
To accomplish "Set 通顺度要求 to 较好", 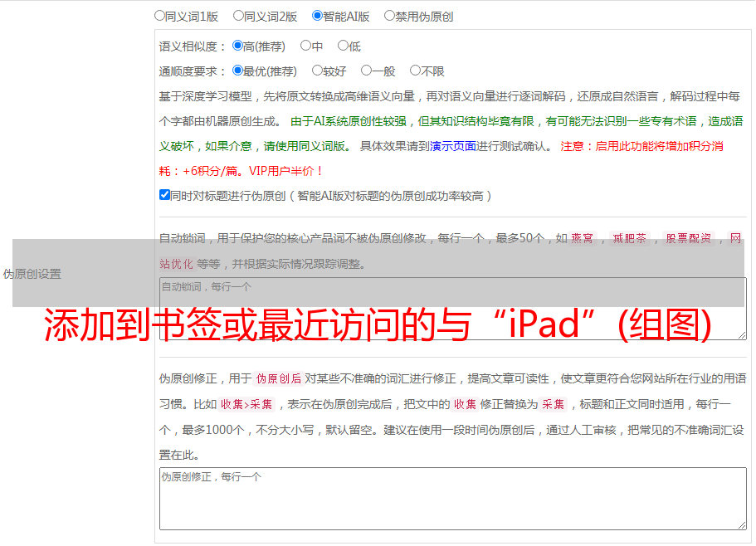I will 317,71.
